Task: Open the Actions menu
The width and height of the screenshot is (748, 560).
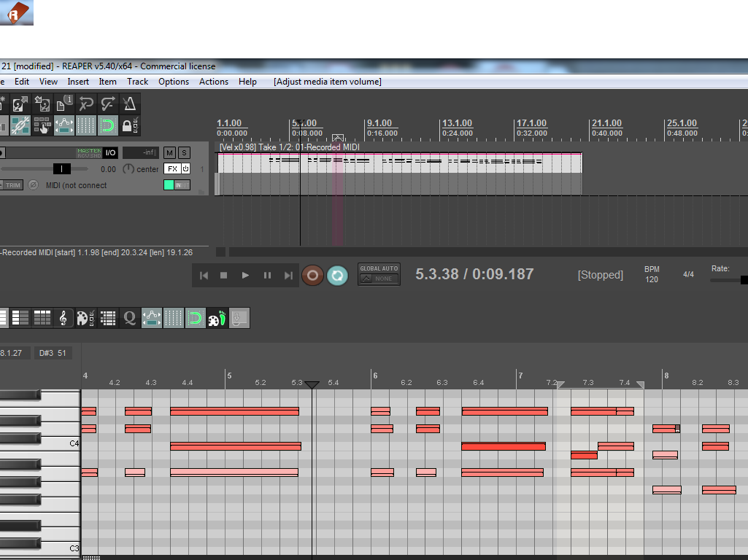Action: click(213, 82)
